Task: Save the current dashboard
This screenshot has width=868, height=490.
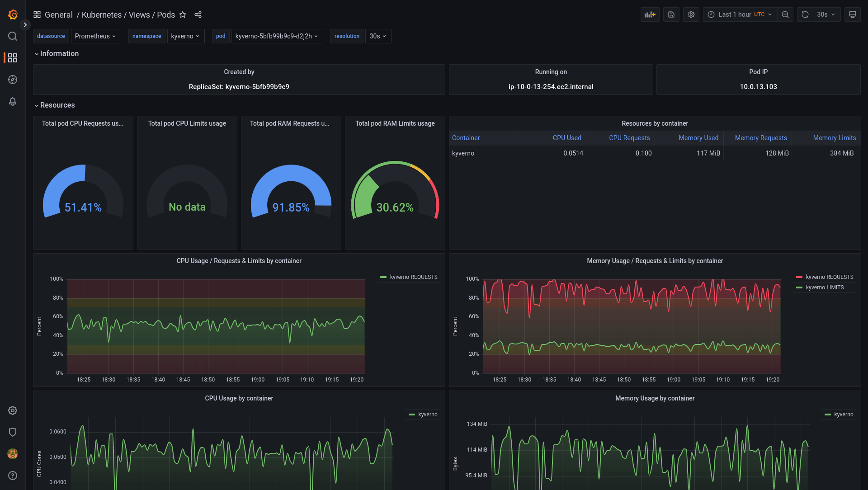Action: point(671,14)
